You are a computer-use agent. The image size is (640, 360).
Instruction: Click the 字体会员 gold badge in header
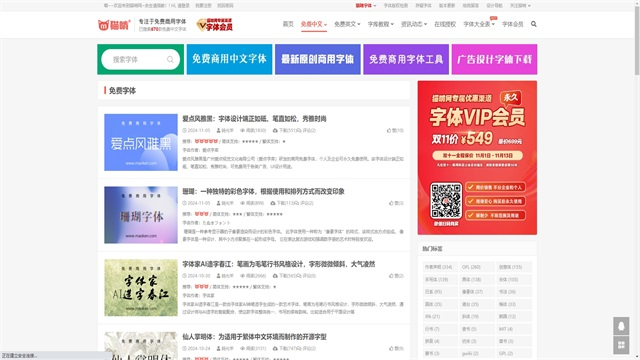point(215,25)
